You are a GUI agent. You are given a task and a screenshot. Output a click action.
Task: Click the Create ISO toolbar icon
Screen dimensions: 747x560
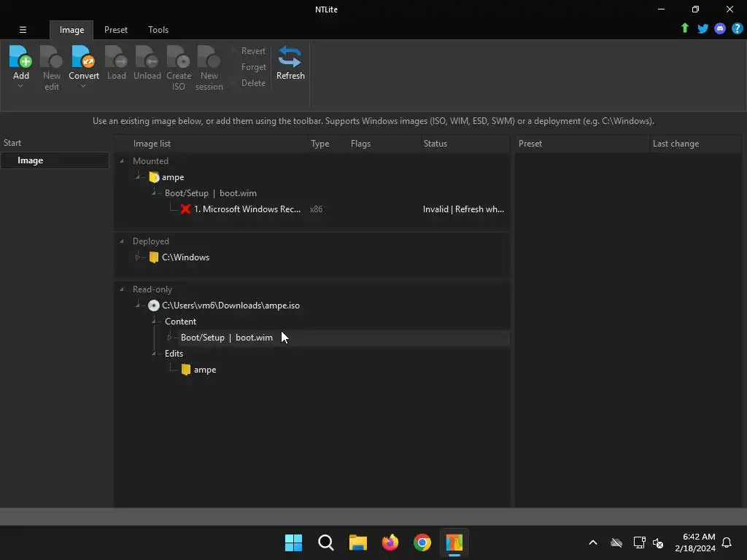[179, 56]
